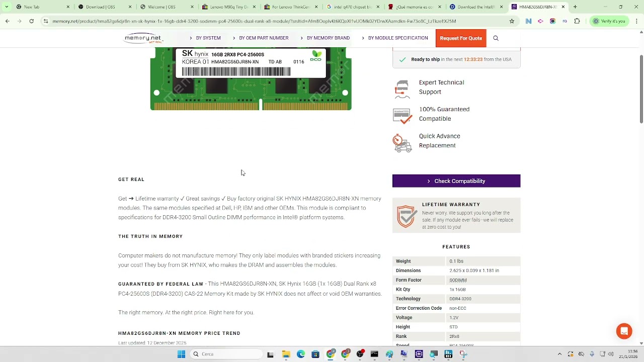Screen dimensions: 644x362
Task: Open the terminal app on the taskbar
Action: 374,354
